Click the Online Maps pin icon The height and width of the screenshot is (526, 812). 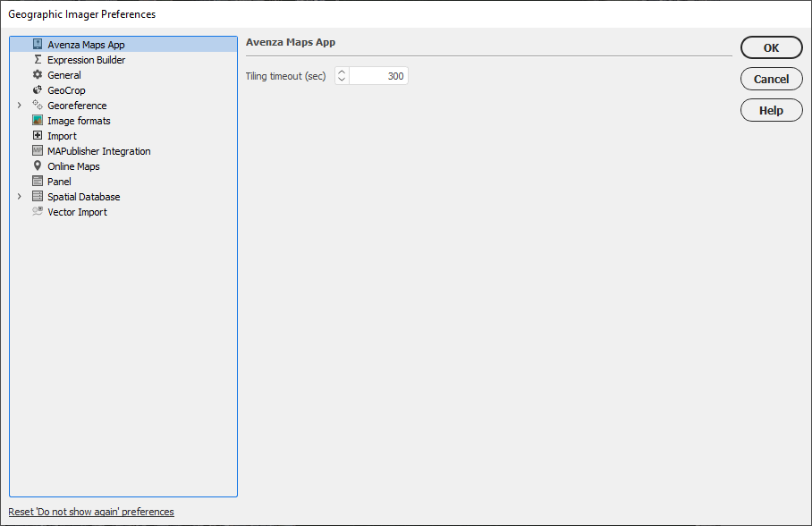point(38,165)
